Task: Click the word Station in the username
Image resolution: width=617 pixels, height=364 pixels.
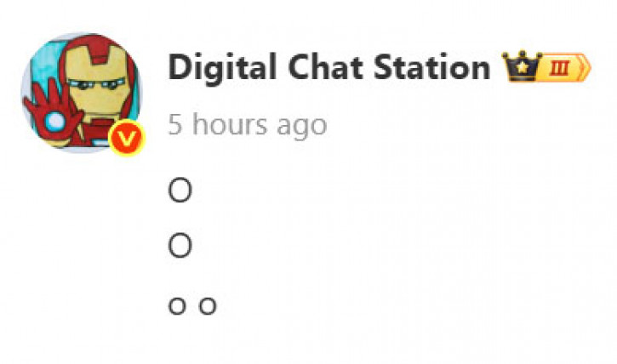Action: click(431, 67)
